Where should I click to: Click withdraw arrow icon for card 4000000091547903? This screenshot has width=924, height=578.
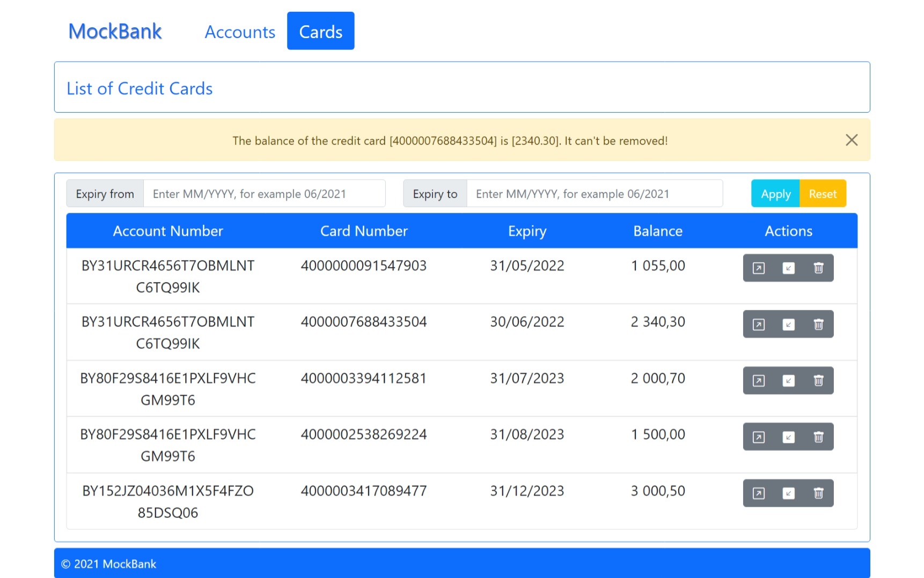click(x=758, y=268)
